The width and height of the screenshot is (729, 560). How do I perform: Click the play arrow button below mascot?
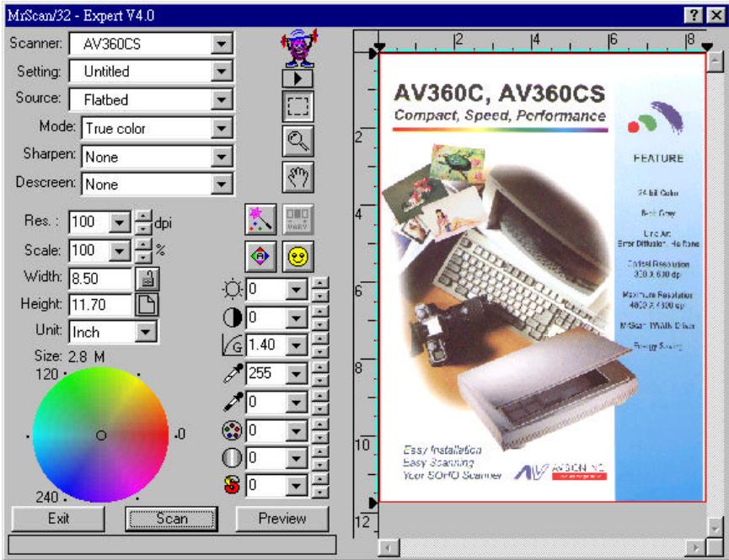pos(298,78)
